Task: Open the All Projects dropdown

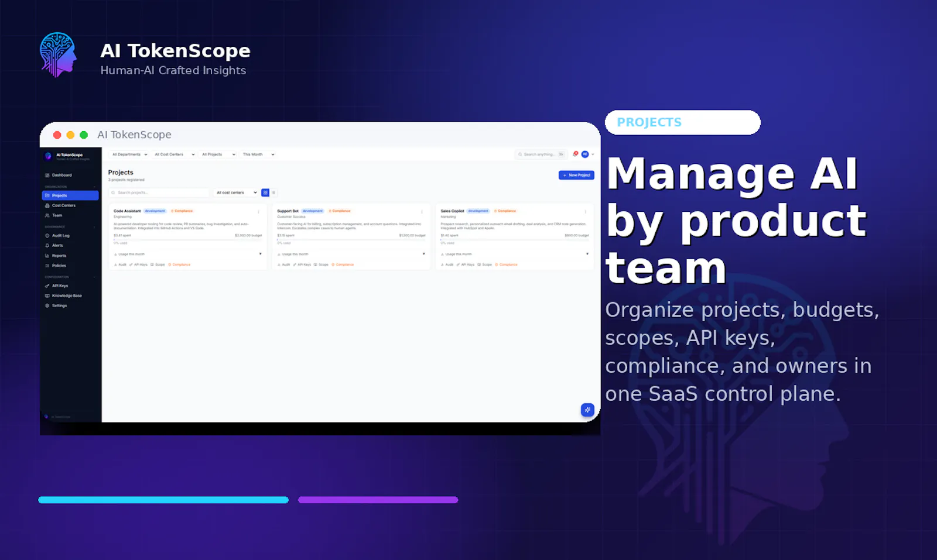Action: [x=218, y=154]
